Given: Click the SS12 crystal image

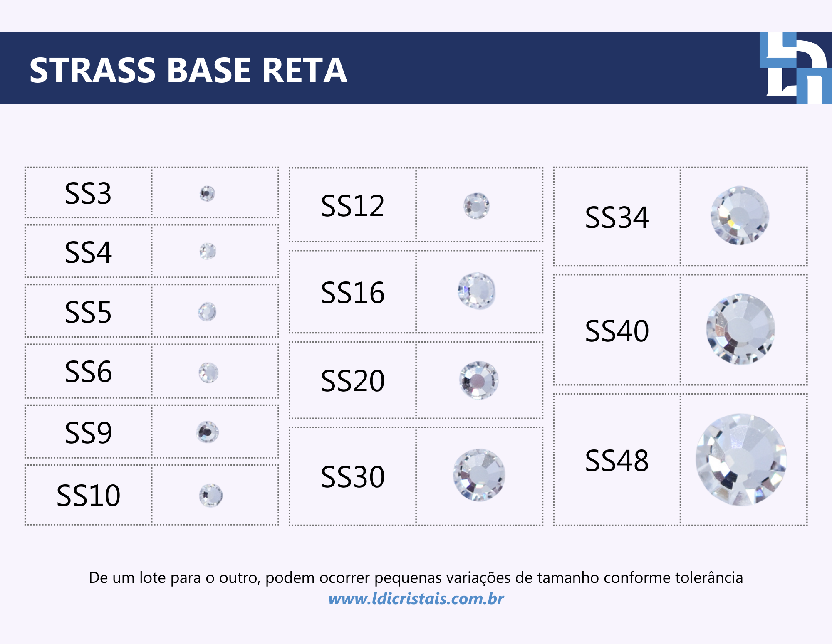Looking at the screenshot, I should (x=477, y=206).
